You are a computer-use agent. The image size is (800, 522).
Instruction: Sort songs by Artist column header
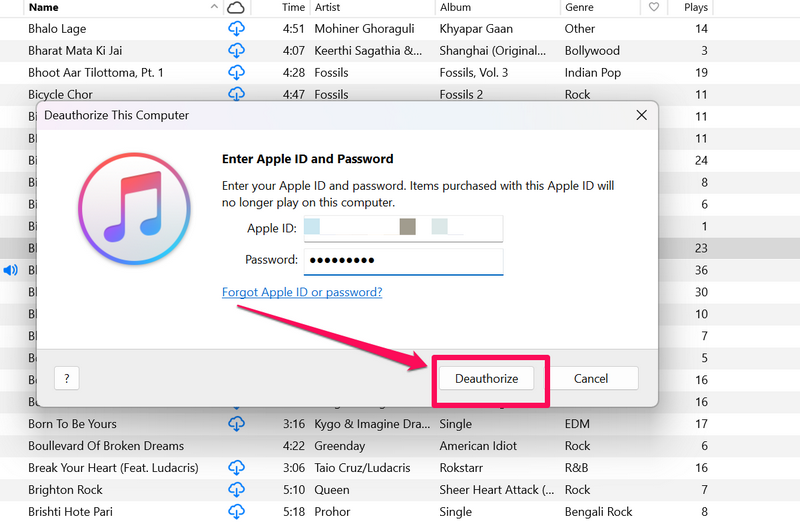pyautogui.click(x=328, y=7)
